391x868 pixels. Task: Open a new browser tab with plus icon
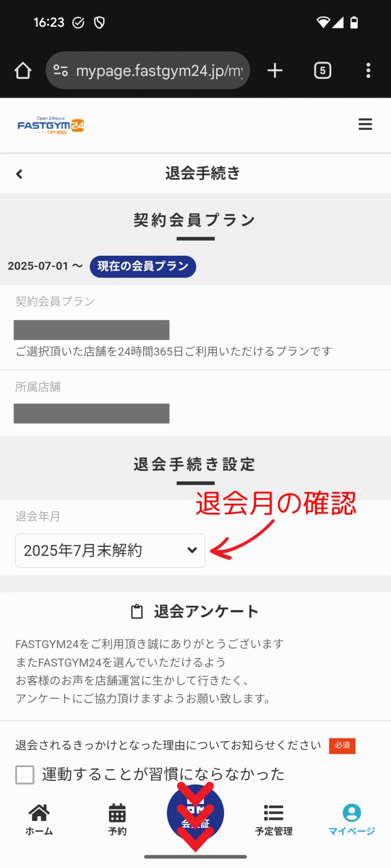click(275, 70)
